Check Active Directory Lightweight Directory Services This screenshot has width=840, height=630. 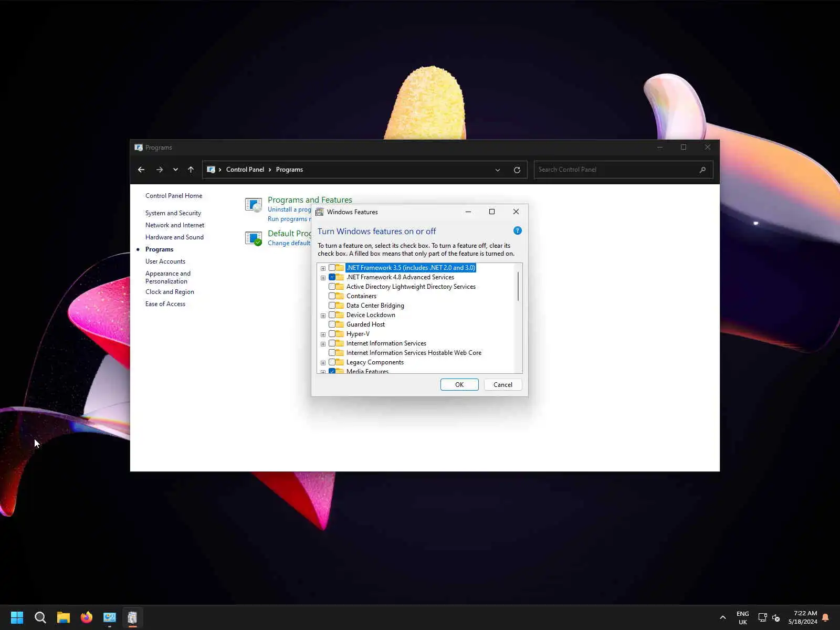(x=332, y=287)
